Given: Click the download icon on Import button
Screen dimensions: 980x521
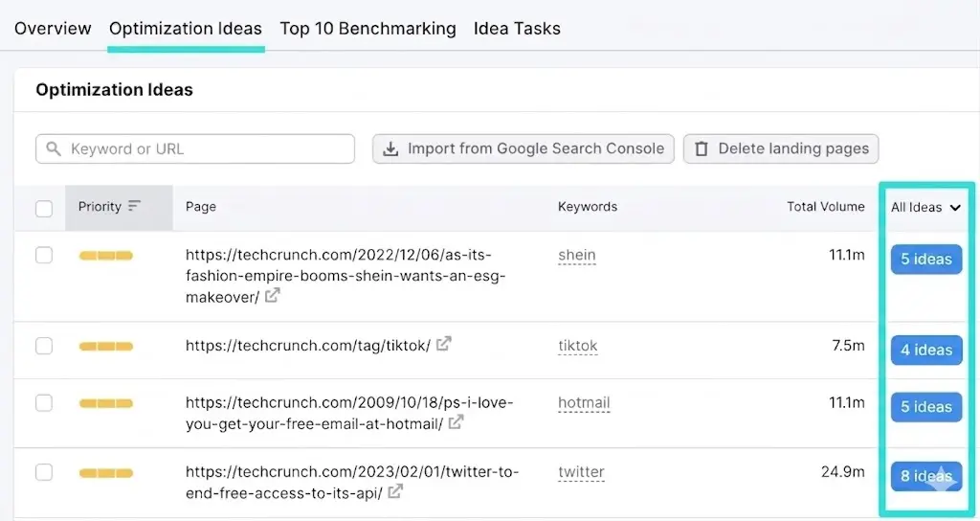Looking at the screenshot, I should (390, 148).
